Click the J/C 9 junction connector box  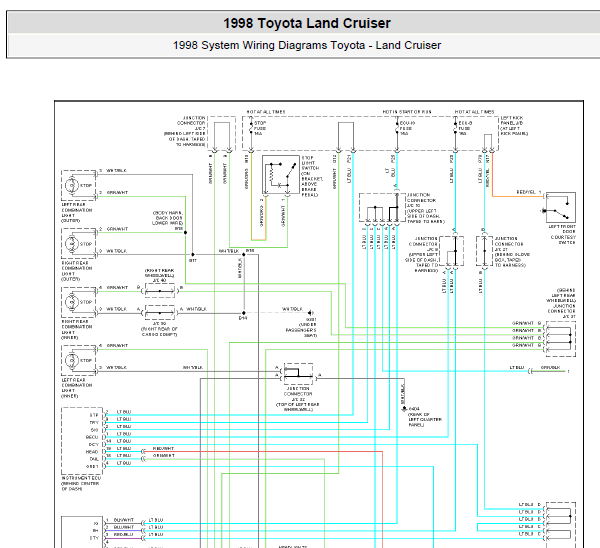(452, 251)
